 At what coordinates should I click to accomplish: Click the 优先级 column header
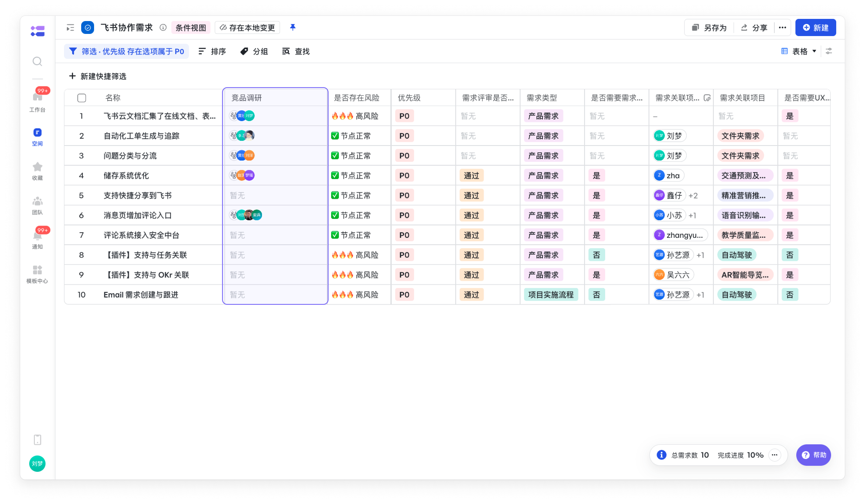409,98
